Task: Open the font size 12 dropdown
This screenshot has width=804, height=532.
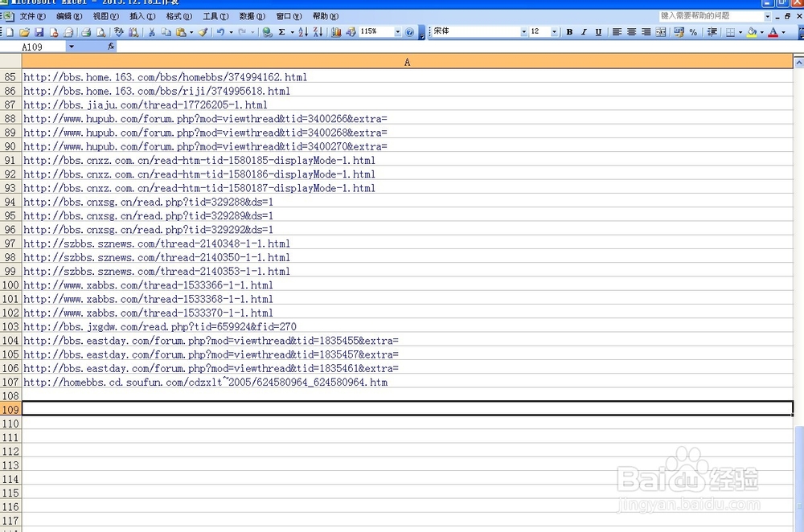Action: (x=554, y=32)
